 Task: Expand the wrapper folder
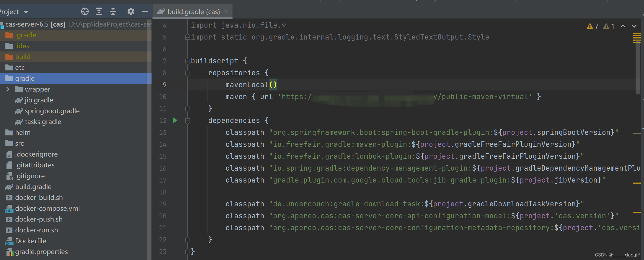coord(8,89)
